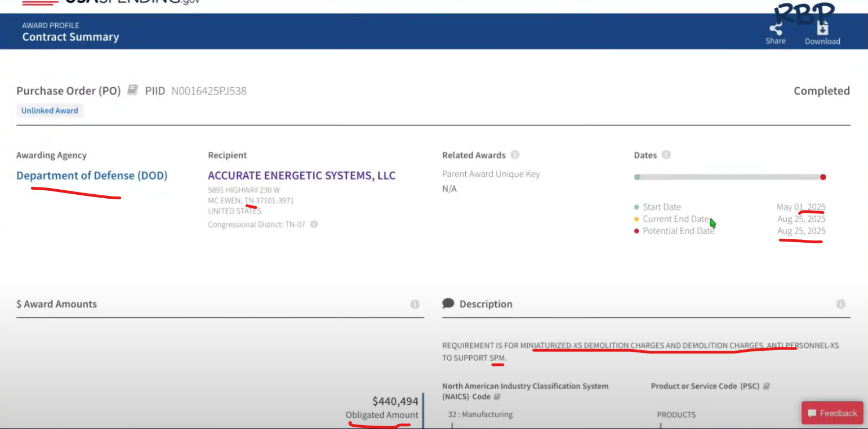Open glossary icon beside NAICS Code
Image resolution: width=868 pixels, height=429 pixels.
497,397
